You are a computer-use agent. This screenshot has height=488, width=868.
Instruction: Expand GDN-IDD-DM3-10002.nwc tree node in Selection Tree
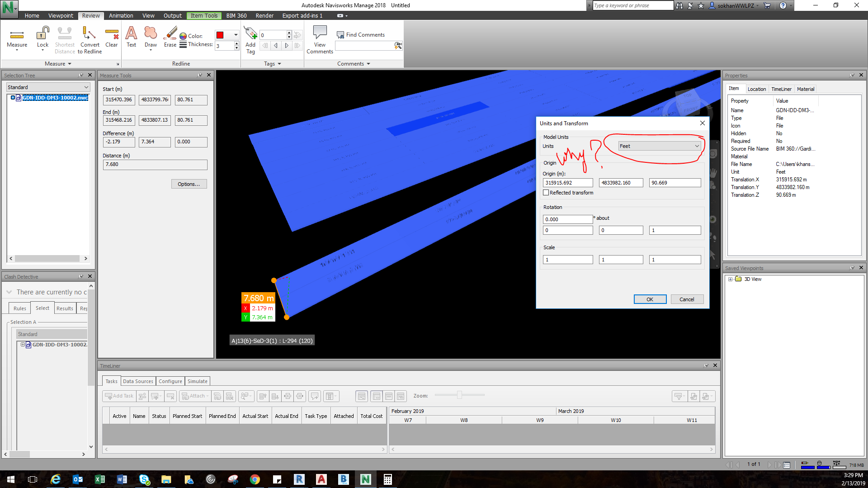pyautogui.click(x=13, y=98)
